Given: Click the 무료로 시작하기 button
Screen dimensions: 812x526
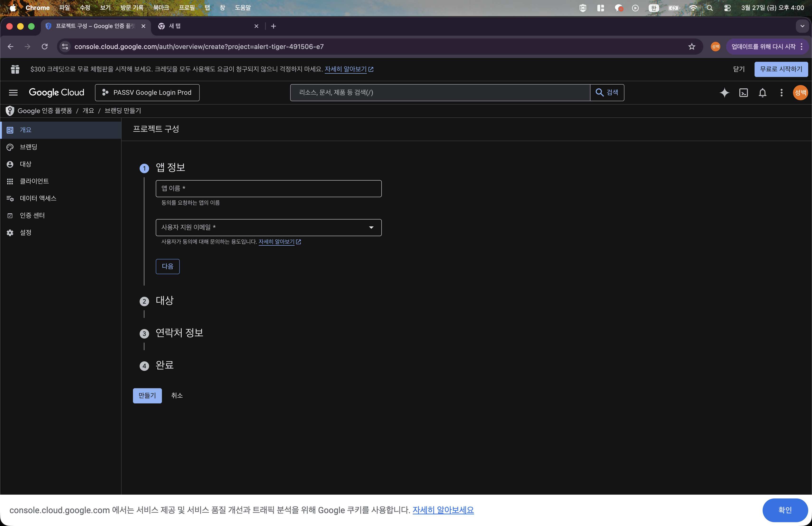Looking at the screenshot, I should point(781,69).
